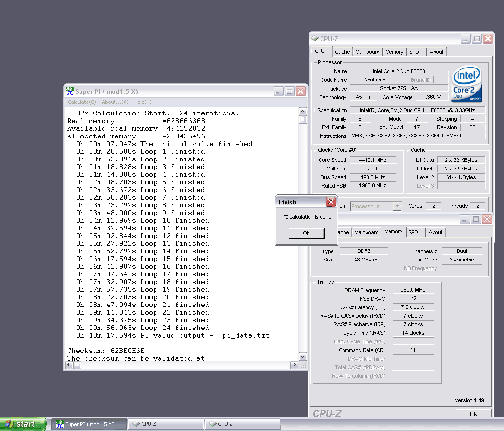The height and width of the screenshot is (431, 504).
Task: Click the Package value Socket 775 LGA
Action: (399, 88)
